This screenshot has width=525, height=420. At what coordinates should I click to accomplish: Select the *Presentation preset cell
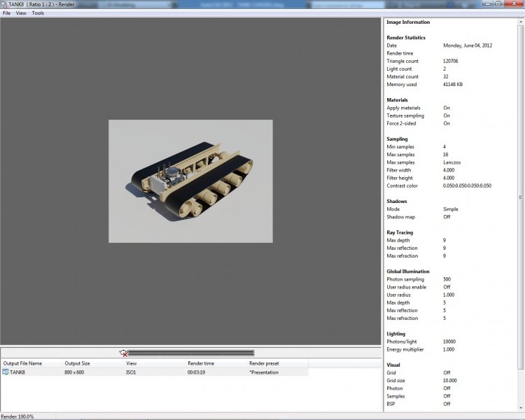tap(264, 372)
